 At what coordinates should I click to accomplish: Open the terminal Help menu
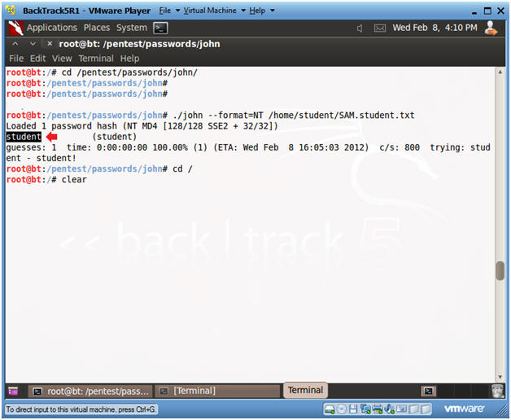click(129, 59)
